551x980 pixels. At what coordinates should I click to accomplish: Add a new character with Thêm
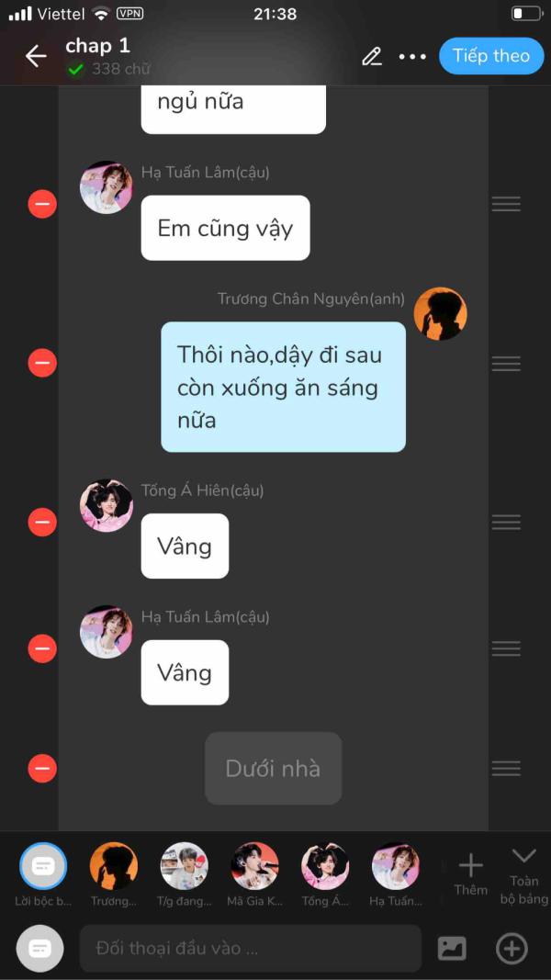click(471, 875)
